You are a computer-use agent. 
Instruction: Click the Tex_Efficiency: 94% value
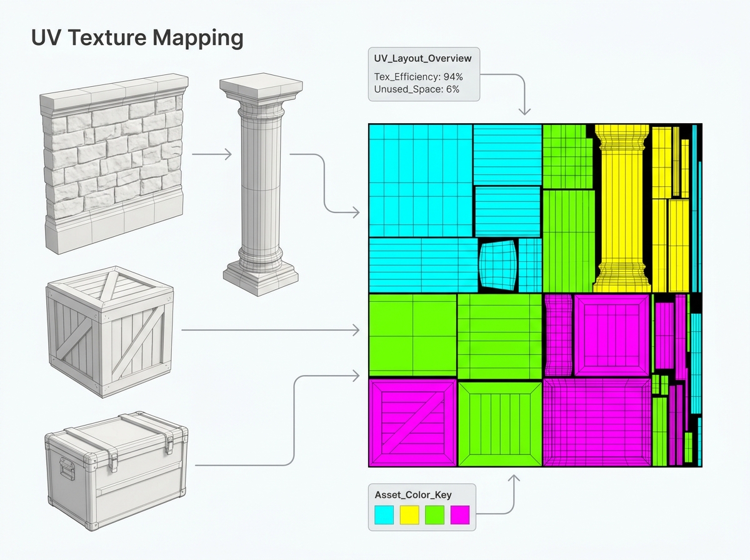(x=418, y=77)
